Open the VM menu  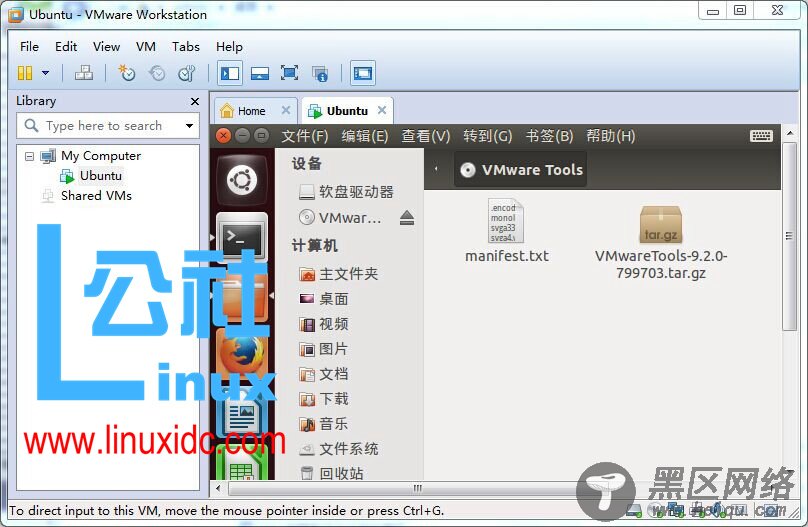pos(146,46)
